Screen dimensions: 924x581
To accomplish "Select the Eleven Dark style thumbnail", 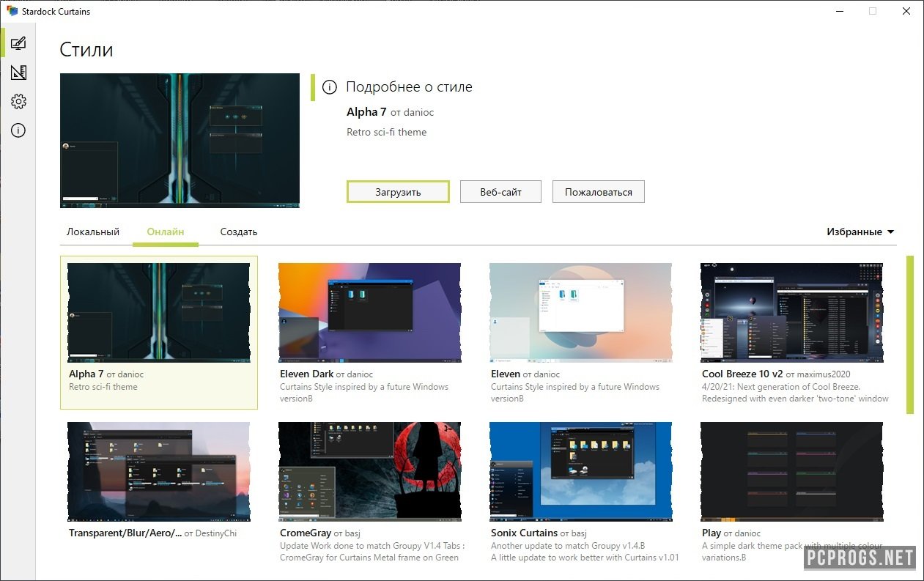I will (x=369, y=313).
